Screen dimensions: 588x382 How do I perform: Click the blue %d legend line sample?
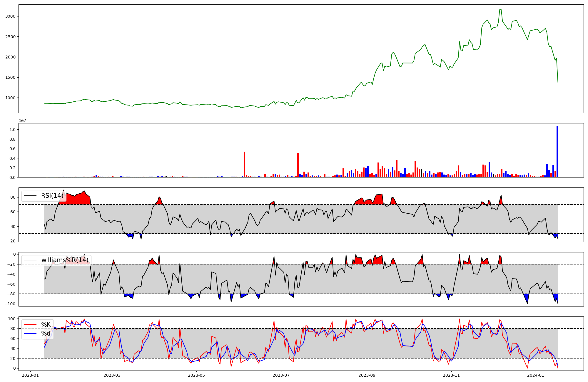tap(30, 334)
